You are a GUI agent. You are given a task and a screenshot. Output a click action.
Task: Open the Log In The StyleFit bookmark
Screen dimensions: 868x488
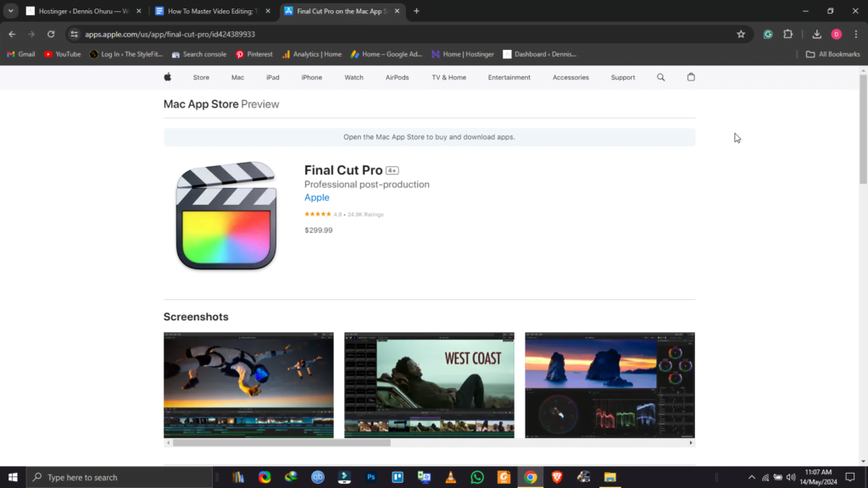click(126, 54)
